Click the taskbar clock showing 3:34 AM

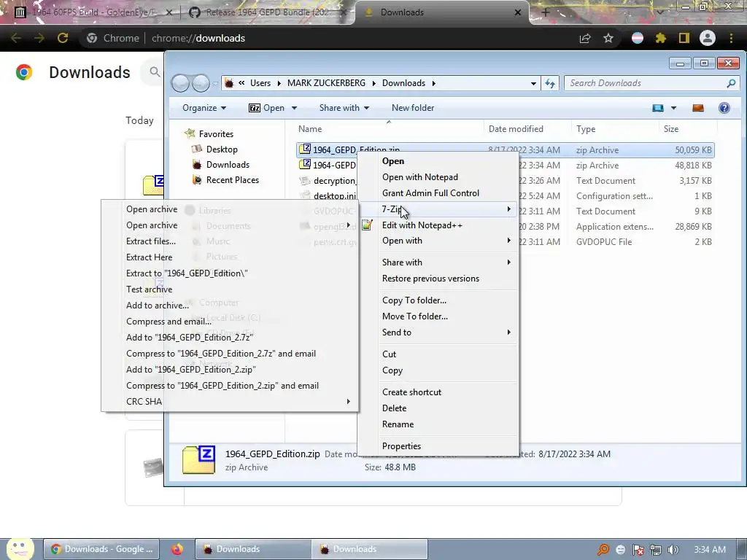tap(710, 550)
